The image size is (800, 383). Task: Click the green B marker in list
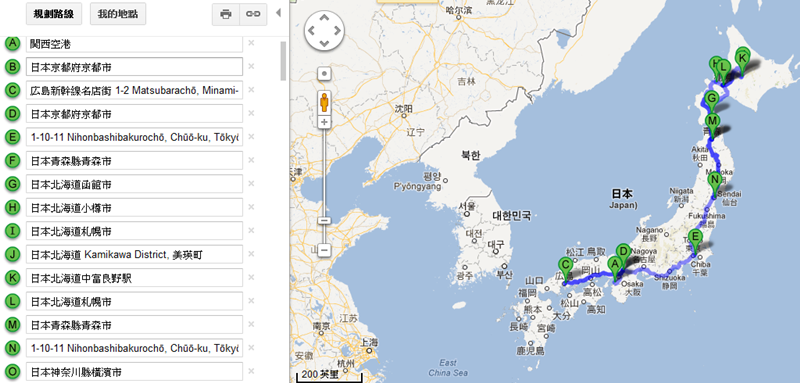(x=12, y=67)
